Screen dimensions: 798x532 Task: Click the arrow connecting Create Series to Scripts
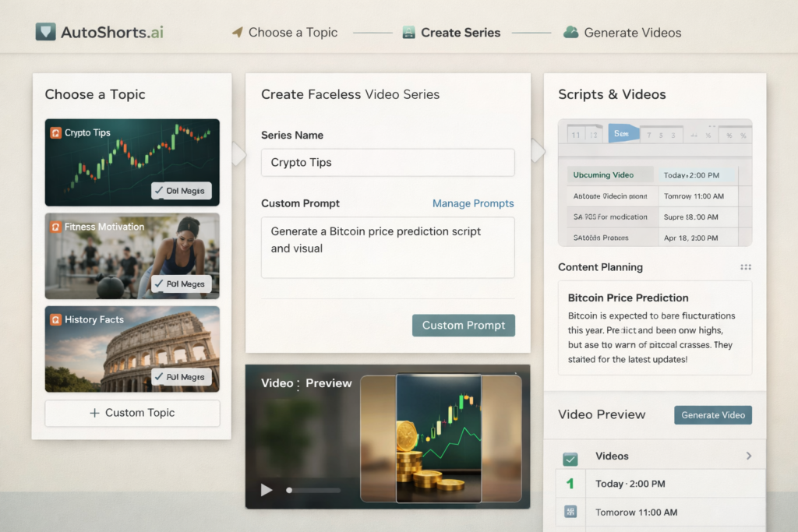tap(537, 152)
